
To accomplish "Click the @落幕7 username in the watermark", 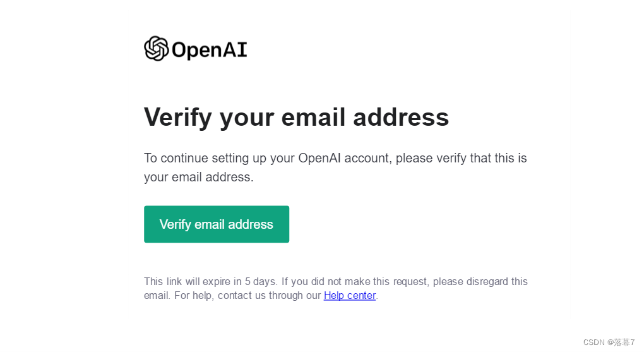I will point(621,342).
